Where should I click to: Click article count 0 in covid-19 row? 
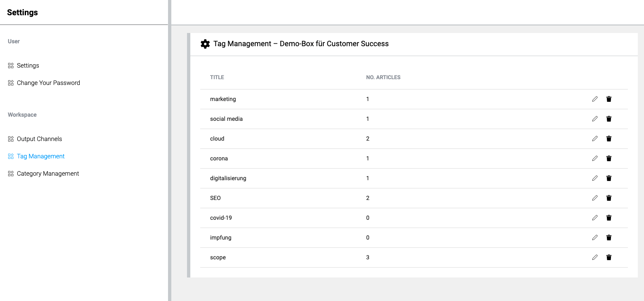368,218
